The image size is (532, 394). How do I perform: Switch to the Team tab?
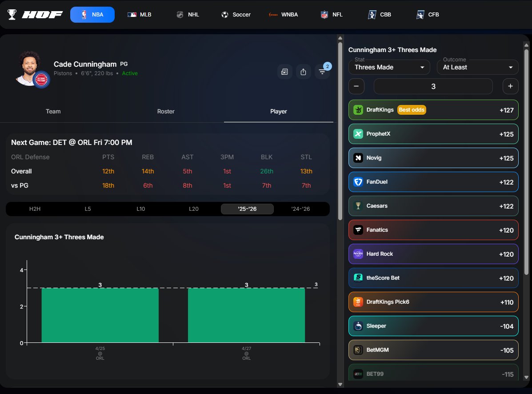tap(53, 111)
